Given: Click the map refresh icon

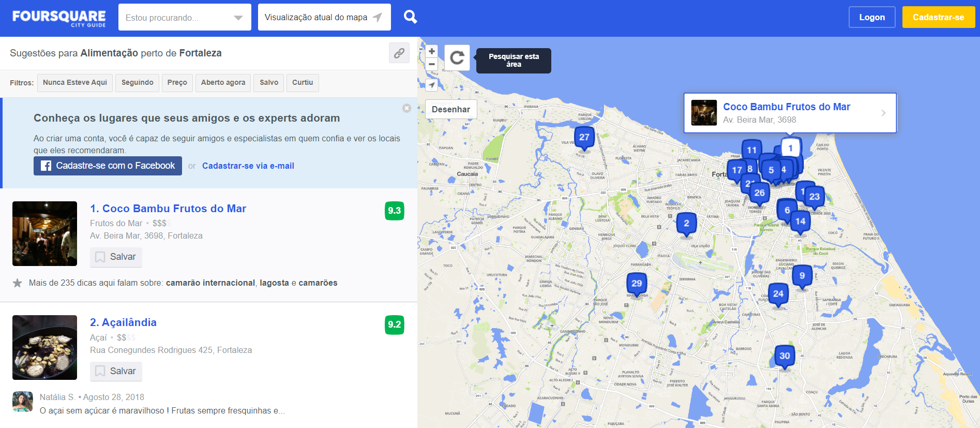Looking at the screenshot, I should click(x=457, y=57).
